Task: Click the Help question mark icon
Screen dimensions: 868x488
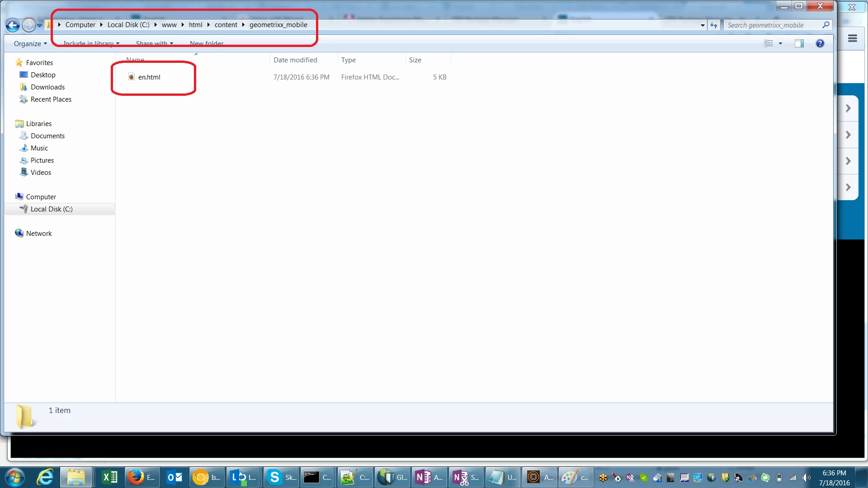Action: point(820,43)
